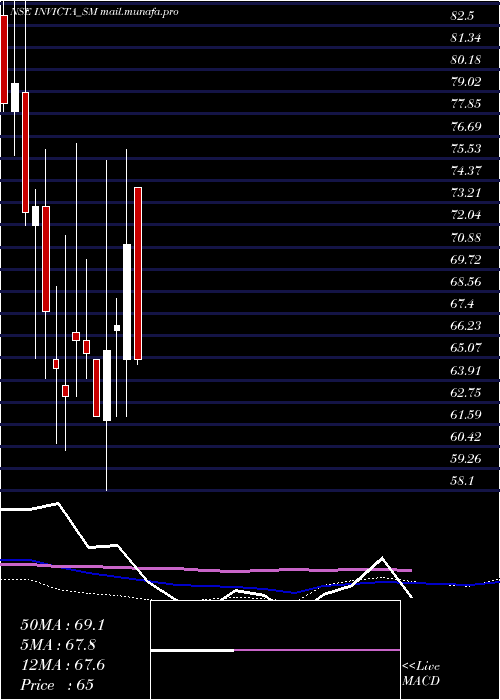The width and height of the screenshot is (500, 700).
Task: Click the 72.04 price axis label
Action: pos(466,215)
